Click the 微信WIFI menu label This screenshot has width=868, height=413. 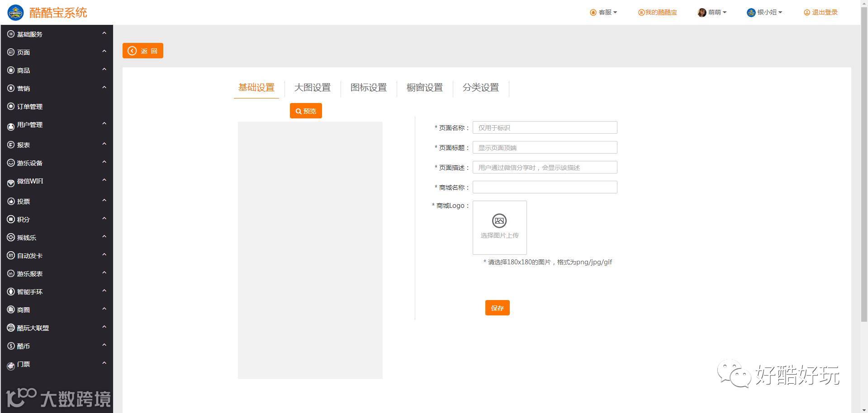click(30, 181)
